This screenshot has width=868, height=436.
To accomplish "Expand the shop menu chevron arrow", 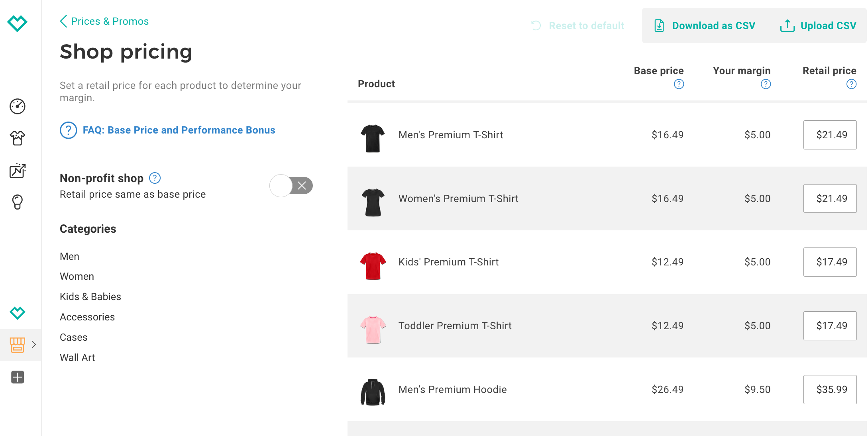I will [34, 344].
